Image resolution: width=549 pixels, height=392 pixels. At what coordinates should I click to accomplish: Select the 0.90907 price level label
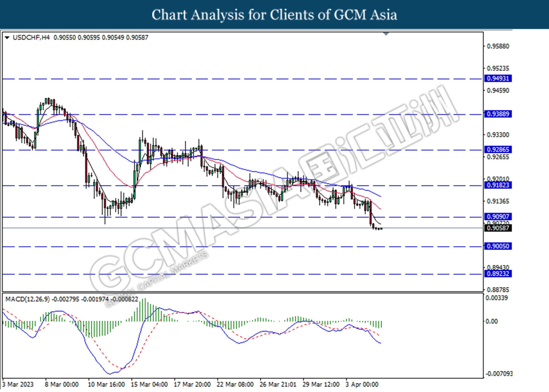pos(498,217)
